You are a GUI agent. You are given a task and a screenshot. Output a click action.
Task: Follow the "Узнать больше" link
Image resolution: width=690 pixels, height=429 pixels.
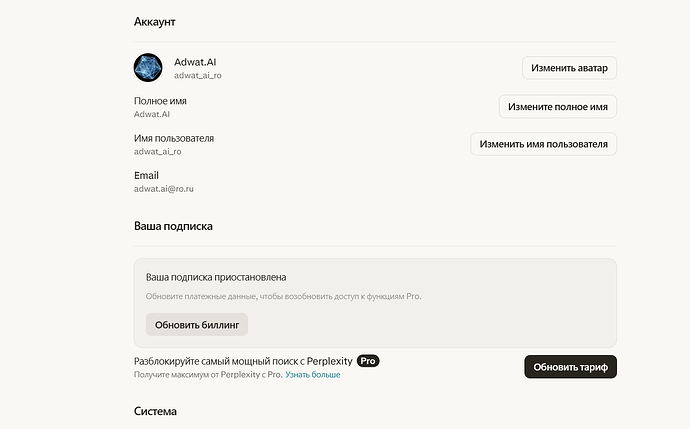click(312, 375)
